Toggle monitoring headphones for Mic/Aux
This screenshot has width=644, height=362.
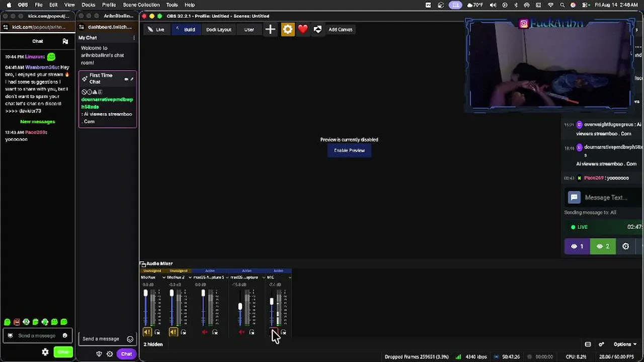[157, 332]
